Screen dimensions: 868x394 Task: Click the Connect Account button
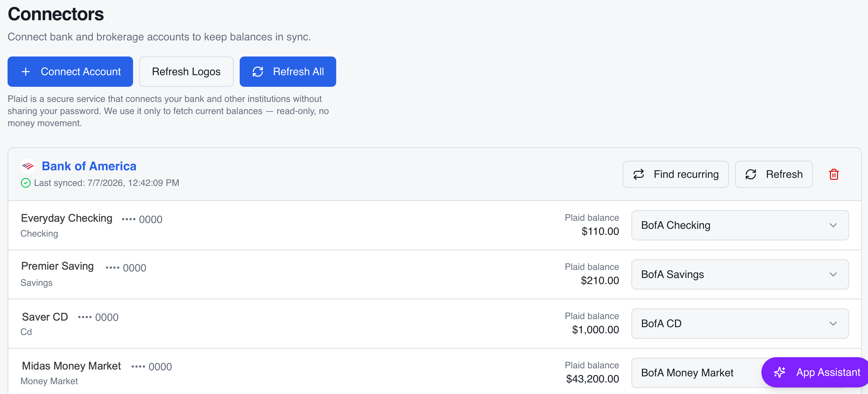[70, 72]
